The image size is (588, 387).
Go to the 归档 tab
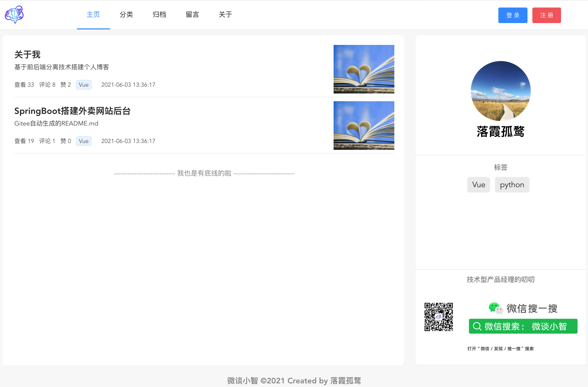159,15
